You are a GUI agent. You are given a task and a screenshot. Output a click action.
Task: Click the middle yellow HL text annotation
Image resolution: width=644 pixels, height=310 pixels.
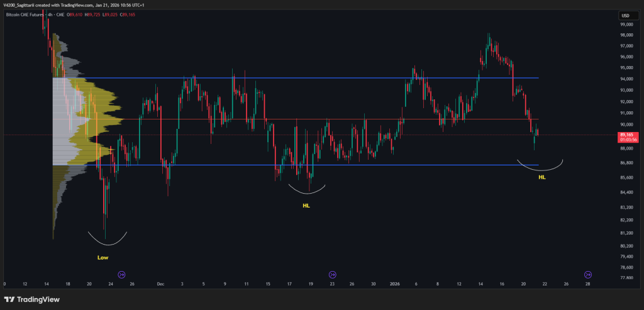306,206
